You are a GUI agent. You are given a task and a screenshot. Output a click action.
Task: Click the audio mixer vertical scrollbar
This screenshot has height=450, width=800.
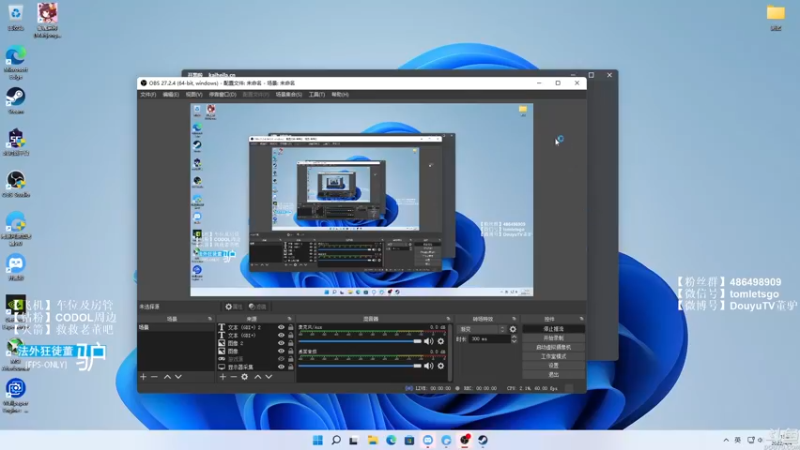[451, 352]
